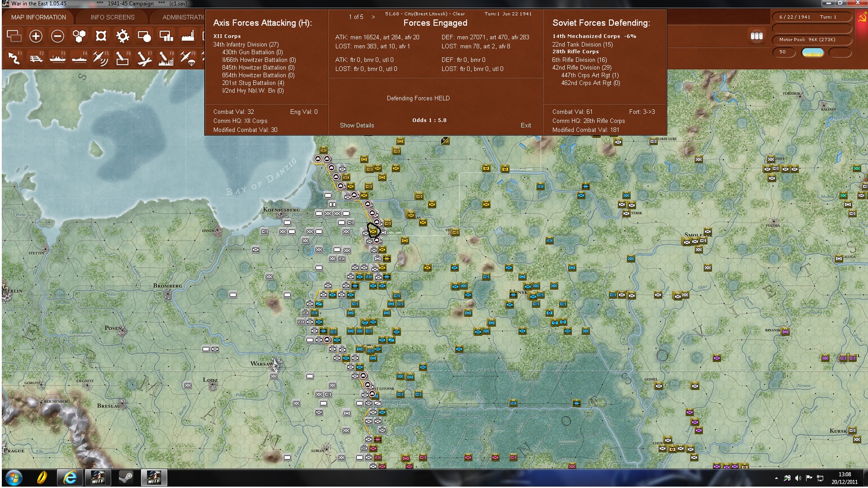
Task: Click the XII Corps header
Action: [227, 36]
